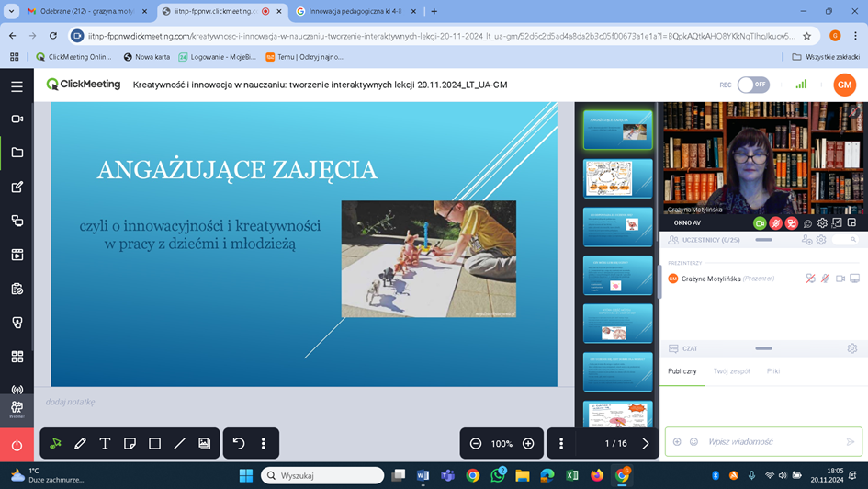Open the whiteboard edit icon in the sidebar
Viewport: 868px width, 489px height.
(x=17, y=188)
